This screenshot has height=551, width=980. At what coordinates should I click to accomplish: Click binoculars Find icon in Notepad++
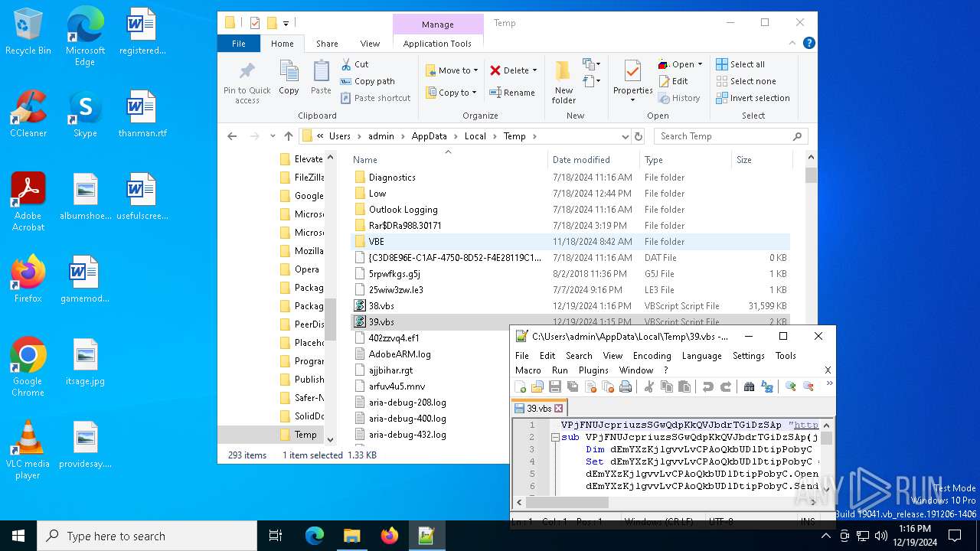[x=749, y=387]
